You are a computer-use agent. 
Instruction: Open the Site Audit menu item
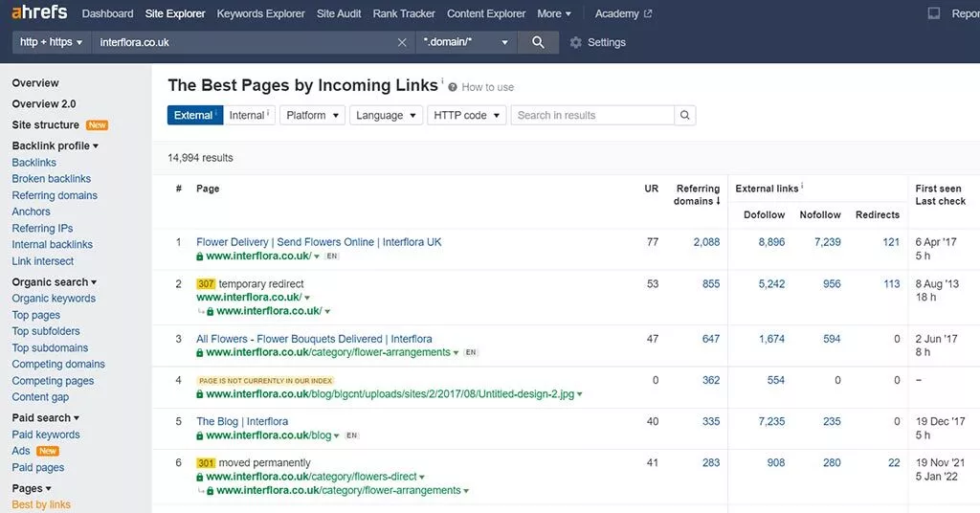coord(339,13)
